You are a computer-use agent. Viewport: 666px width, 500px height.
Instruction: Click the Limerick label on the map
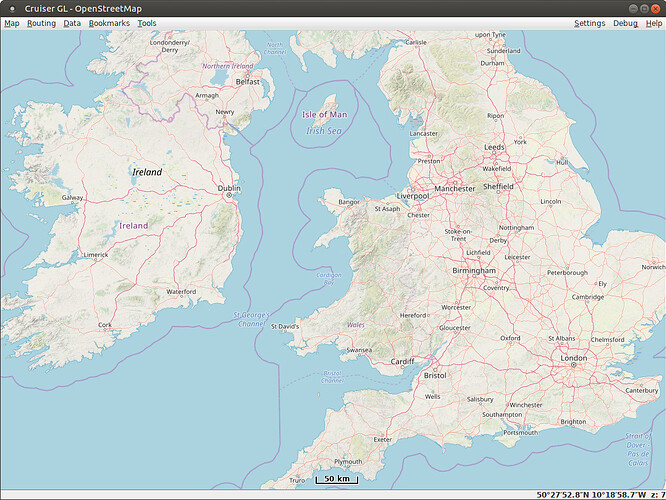point(96,255)
